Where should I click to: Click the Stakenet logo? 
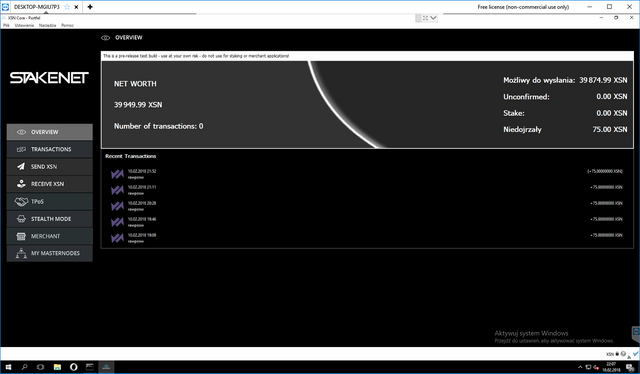pyautogui.click(x=49, y=78)
